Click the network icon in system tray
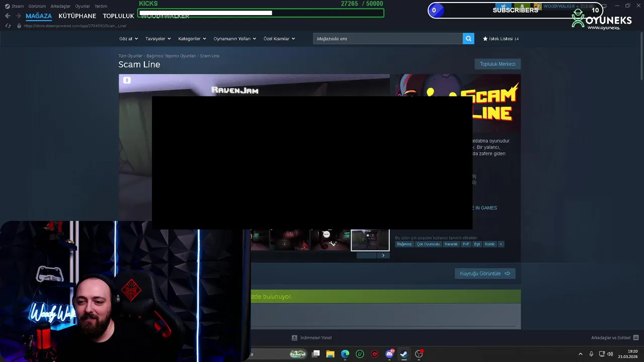 click(602, 354)
